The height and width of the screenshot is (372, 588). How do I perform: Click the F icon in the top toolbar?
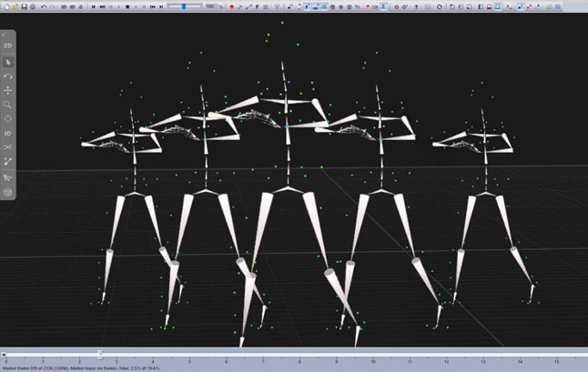point(258,6)
